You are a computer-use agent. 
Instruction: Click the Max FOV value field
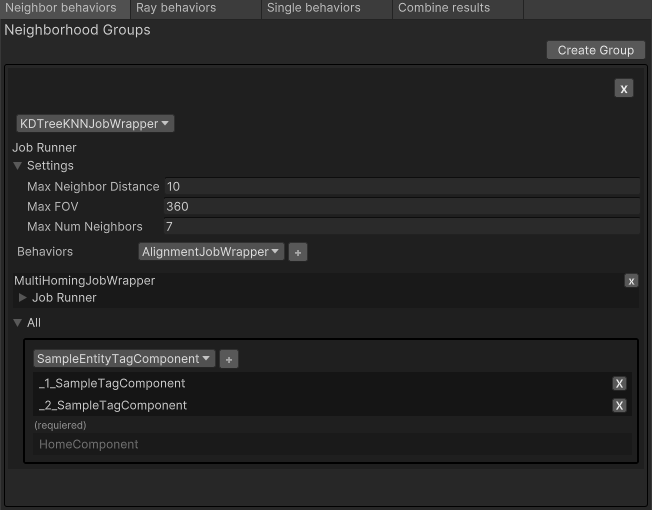pyautogui.click(x=400, y=207)
